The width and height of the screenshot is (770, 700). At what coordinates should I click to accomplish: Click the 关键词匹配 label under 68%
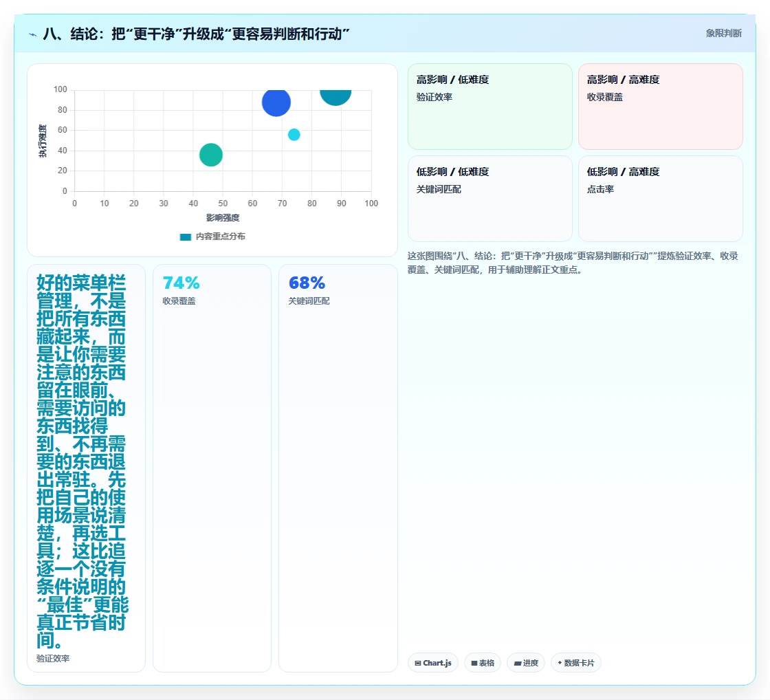tap(309, 300)
